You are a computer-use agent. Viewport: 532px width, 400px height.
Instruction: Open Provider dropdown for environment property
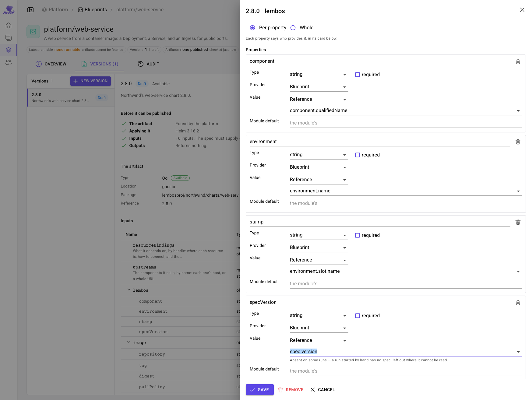point(319,167)
